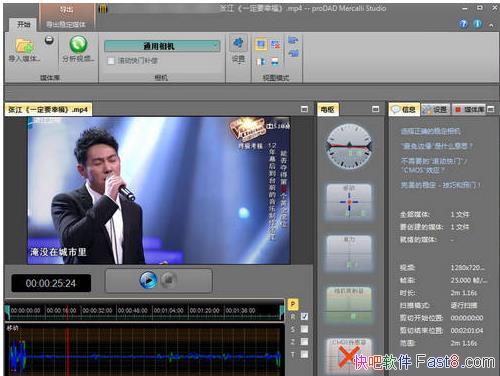Click the motion waveform graph
Screen dimensions: 500x376
144,350
